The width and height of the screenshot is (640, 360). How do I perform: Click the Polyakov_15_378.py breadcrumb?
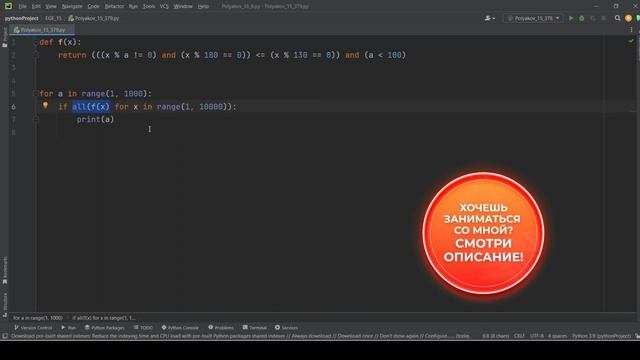[x=94, y=18]
